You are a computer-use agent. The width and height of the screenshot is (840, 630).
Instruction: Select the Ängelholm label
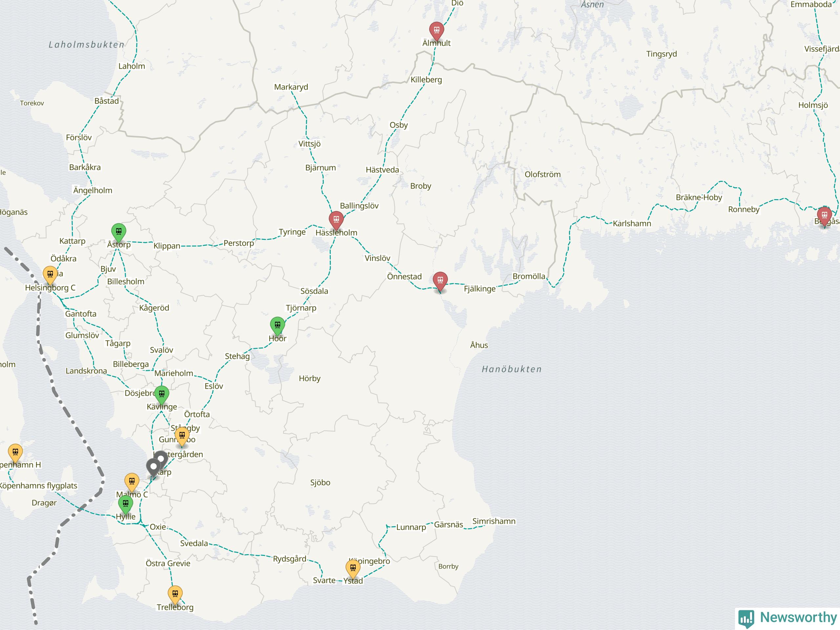(x=93, y=191)
